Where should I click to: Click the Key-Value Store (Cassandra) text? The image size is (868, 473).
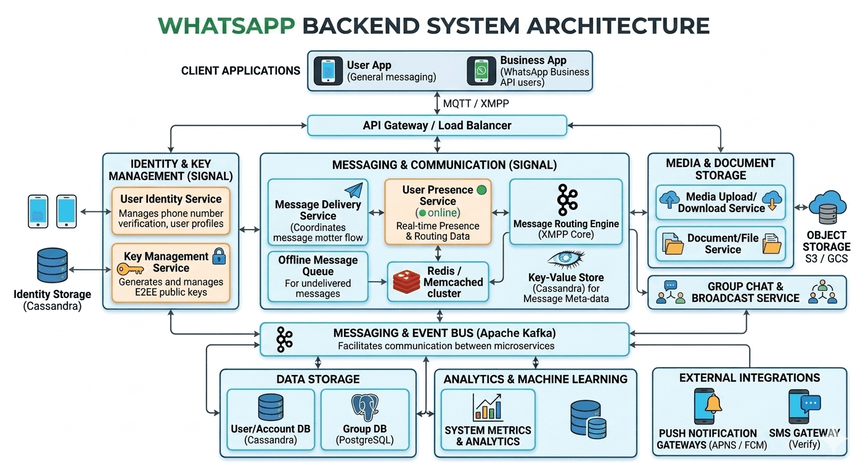(566, 288)
